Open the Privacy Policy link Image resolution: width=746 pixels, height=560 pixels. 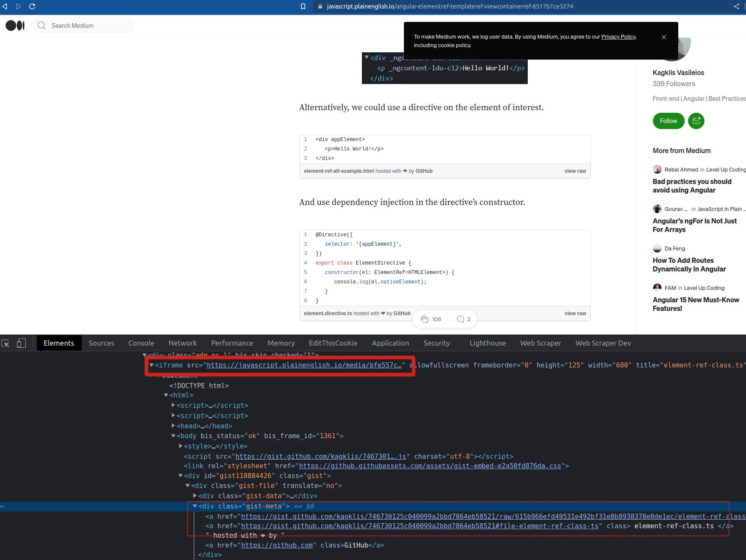click(618, 37)
